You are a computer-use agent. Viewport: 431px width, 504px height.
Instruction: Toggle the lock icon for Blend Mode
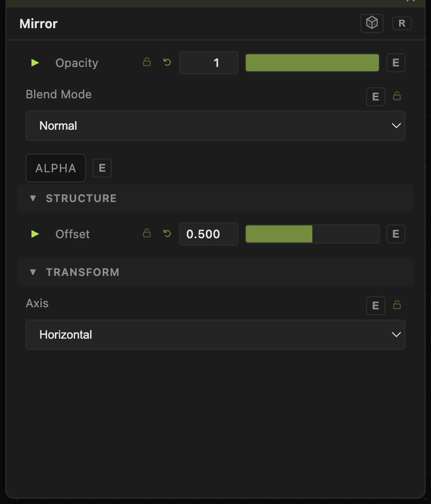[x=397, y=96]
